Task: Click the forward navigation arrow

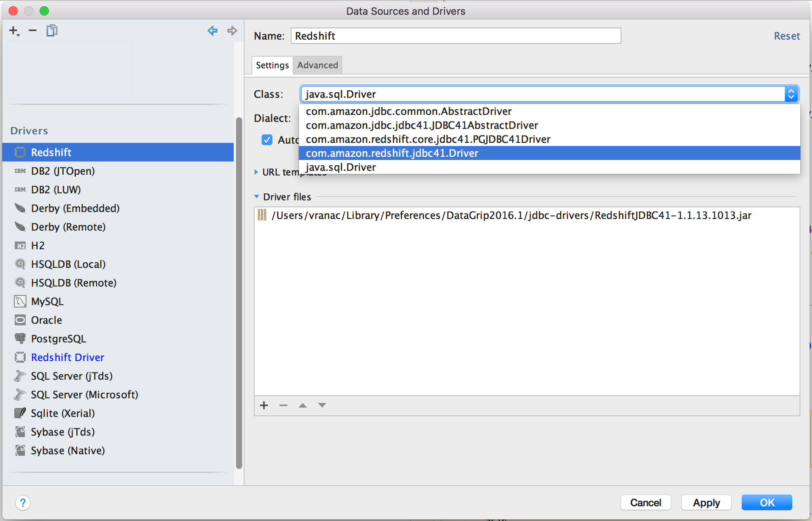Action: pos(232,30)
